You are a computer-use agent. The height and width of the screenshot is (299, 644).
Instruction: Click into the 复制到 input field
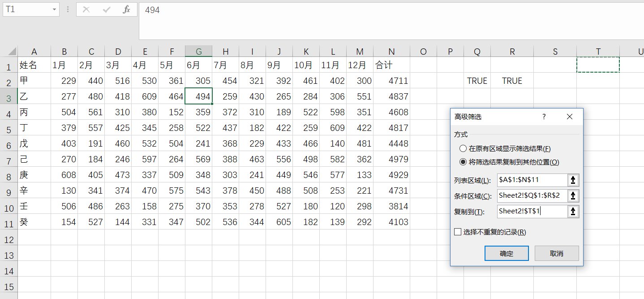coord(532,212)
